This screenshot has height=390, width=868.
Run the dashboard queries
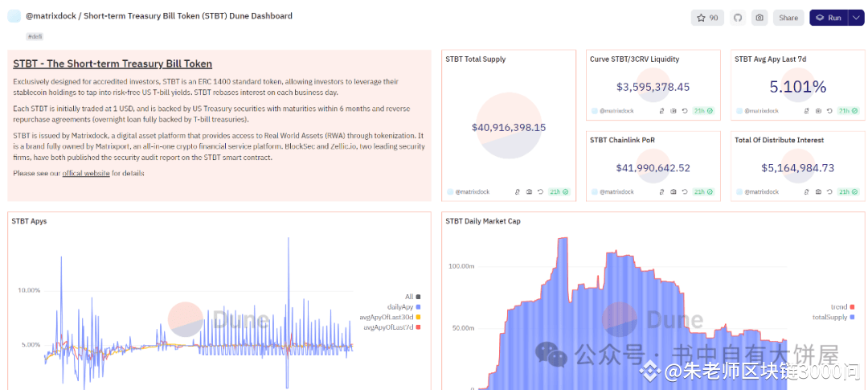[829, 18]
